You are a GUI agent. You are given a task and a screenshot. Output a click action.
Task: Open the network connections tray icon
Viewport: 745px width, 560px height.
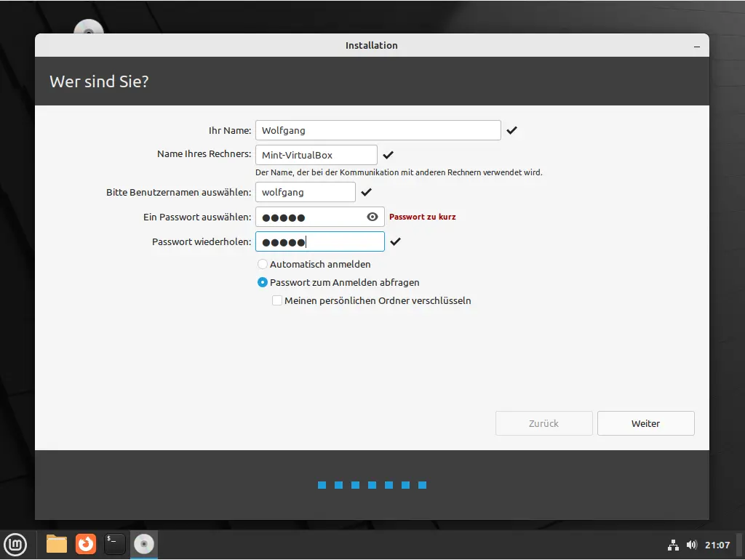coord(673,545)
